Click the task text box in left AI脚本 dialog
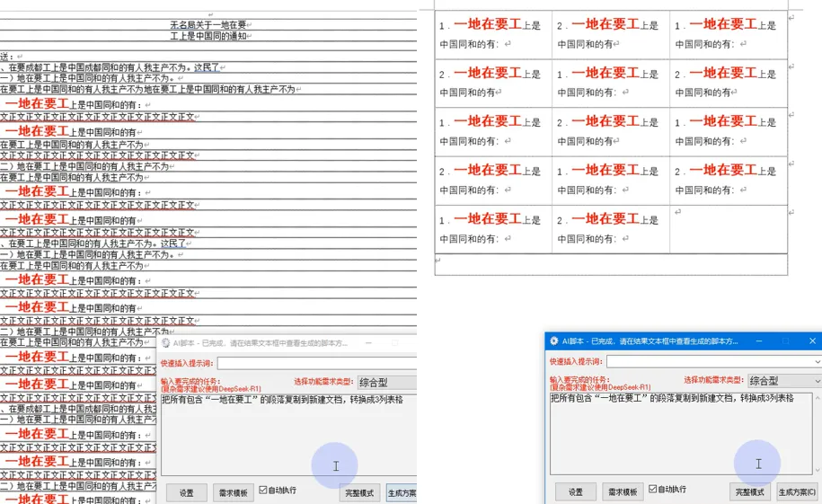The image size is (822, 504). (288, 434)
